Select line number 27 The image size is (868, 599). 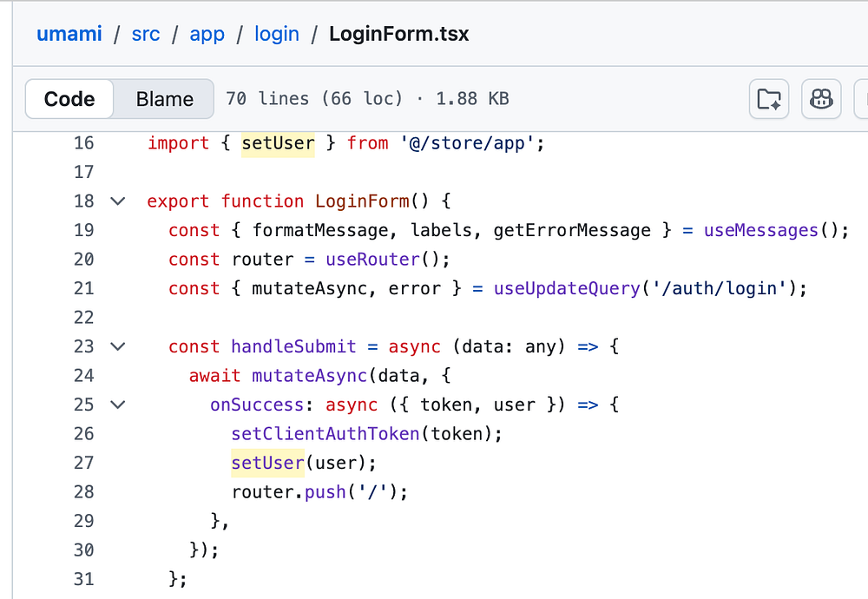tap(83, 463)
